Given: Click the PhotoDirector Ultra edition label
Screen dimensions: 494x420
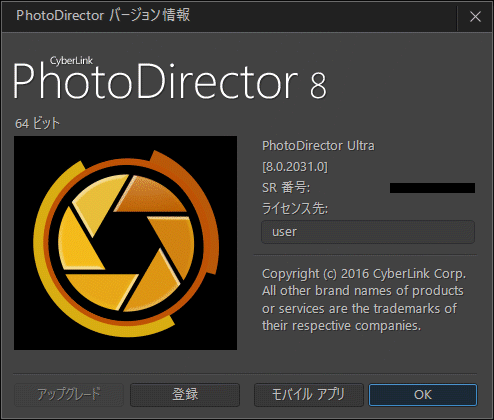Looking at the screenshot, I should (318, 146).
